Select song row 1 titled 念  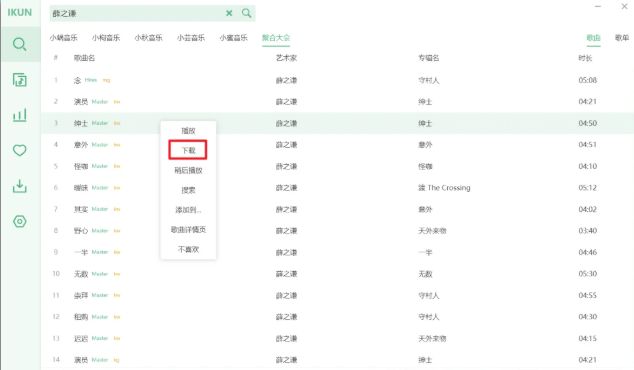(x=337, y=80)
